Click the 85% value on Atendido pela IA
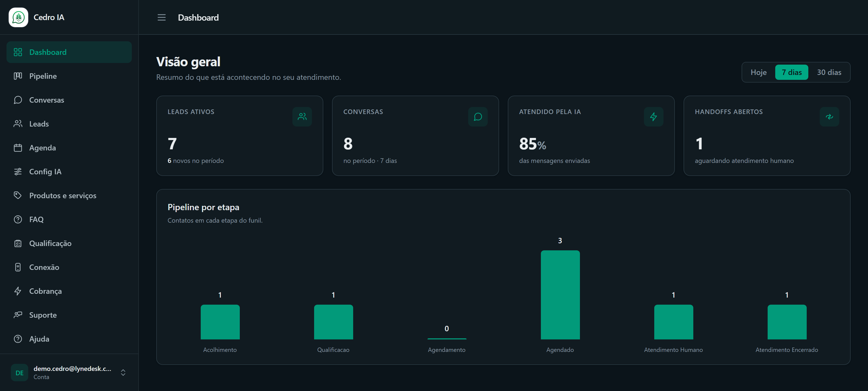Viewport: 868px width, 391px height. (532, 144)
